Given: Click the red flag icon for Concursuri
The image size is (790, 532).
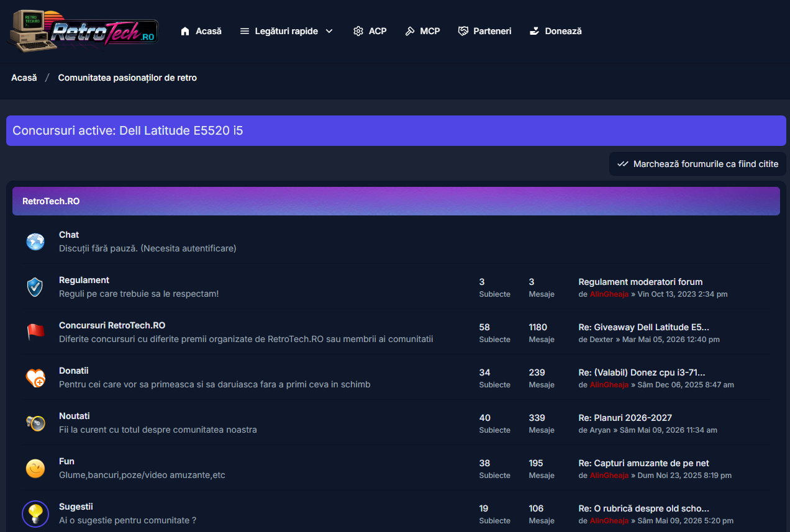Looking at the screenshot, I should (35, 332).
